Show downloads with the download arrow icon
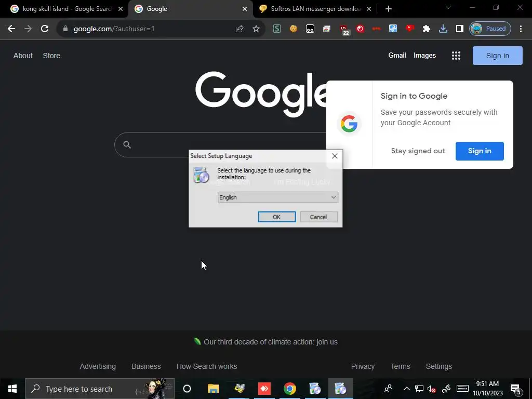The height and width of the screenshot is (399, 532). pyautogui.click(x=443, y=29)
